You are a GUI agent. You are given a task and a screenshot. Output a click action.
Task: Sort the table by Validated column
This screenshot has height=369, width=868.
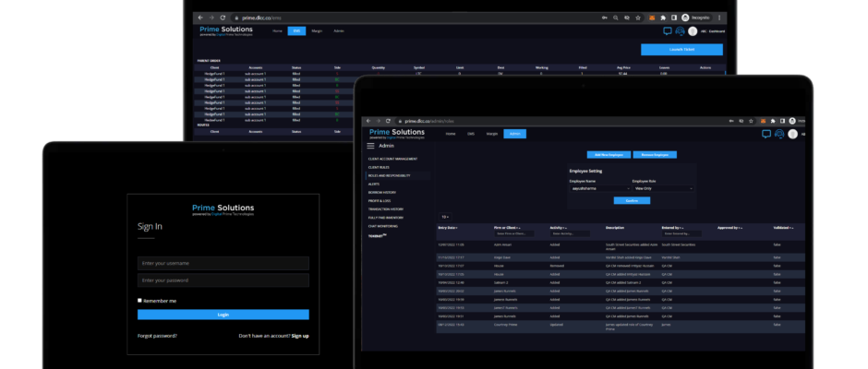click(x=783, y=227)
